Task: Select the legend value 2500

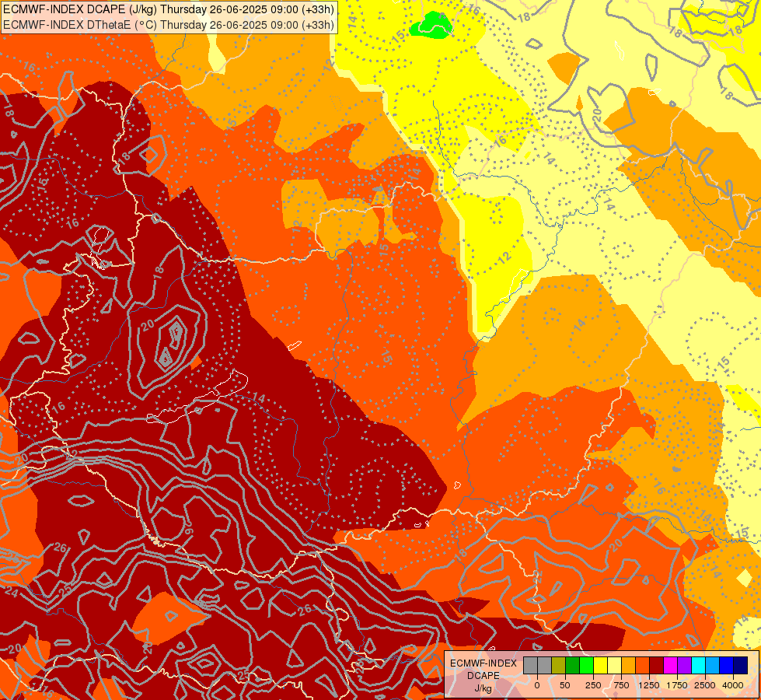Action: click(705, 685)
